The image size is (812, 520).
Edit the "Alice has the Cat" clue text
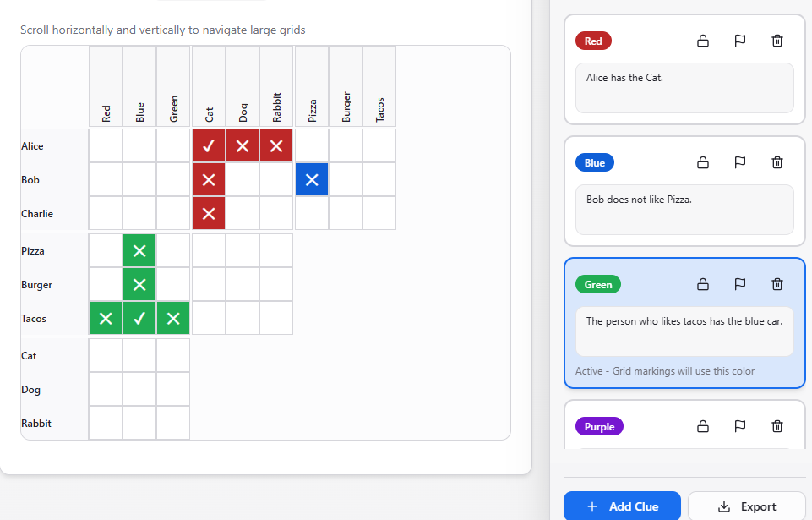(x=684, y=87)
